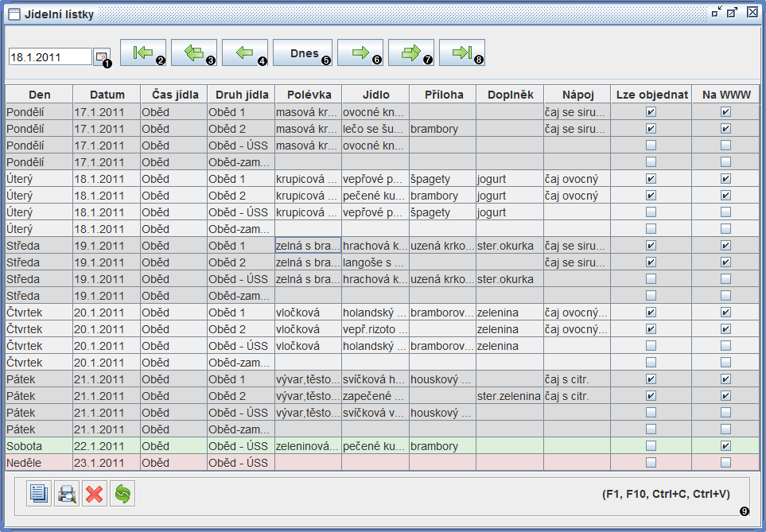Refresh the table with the green arrows icon
Viewport: 766px width, 532px height.
122,494
